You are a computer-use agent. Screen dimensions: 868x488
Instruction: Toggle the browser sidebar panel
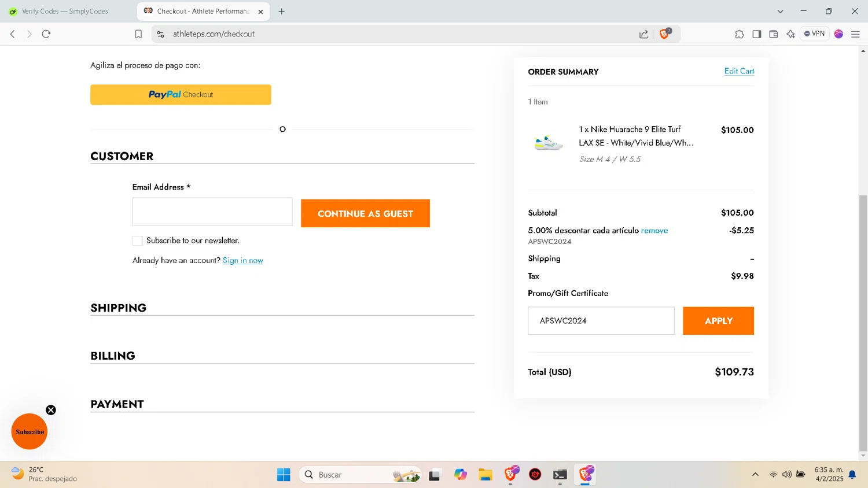tap(756, 34)
